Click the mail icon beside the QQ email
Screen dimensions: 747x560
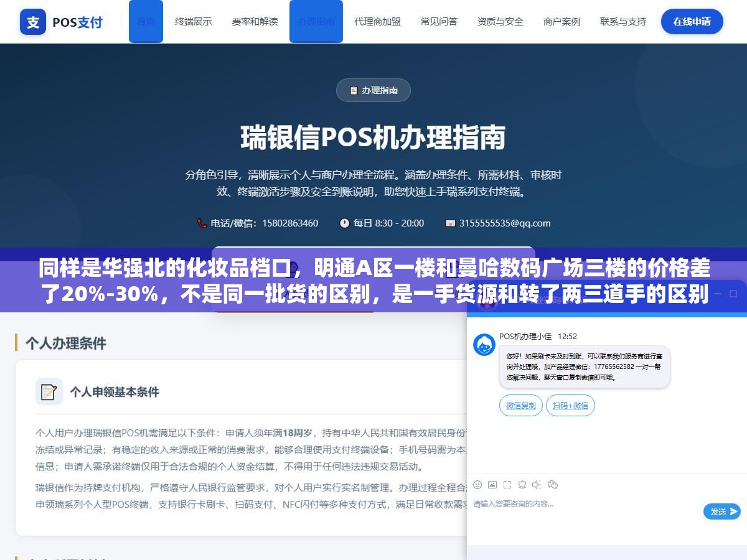(450, 223)
